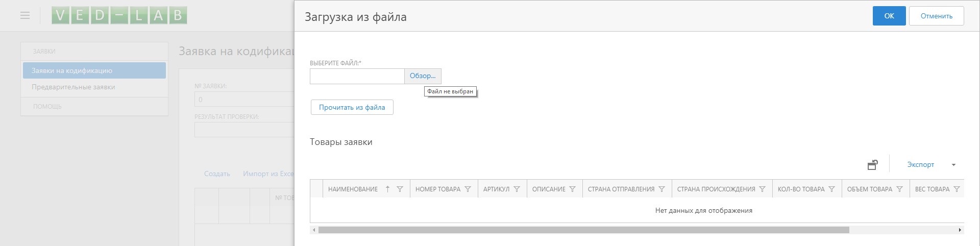Click the ОБЪЕМ ТОВАРА column header text

(870, 189)
